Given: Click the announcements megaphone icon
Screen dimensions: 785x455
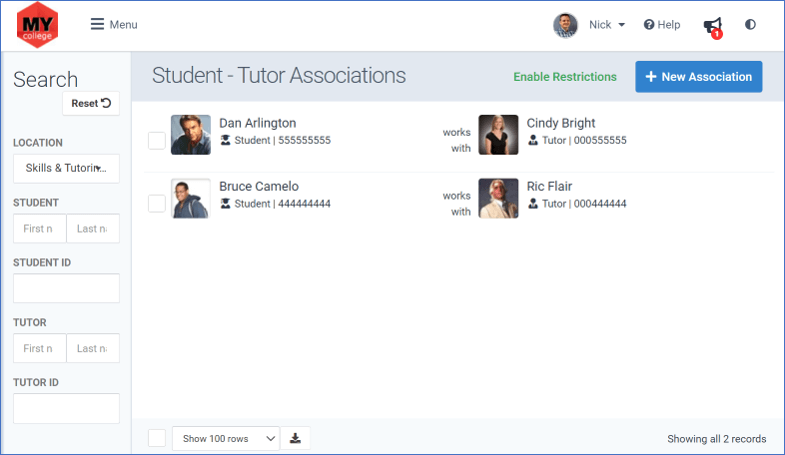Looking at the screenshot, I should pyautogui.click(x=713, y=26).
